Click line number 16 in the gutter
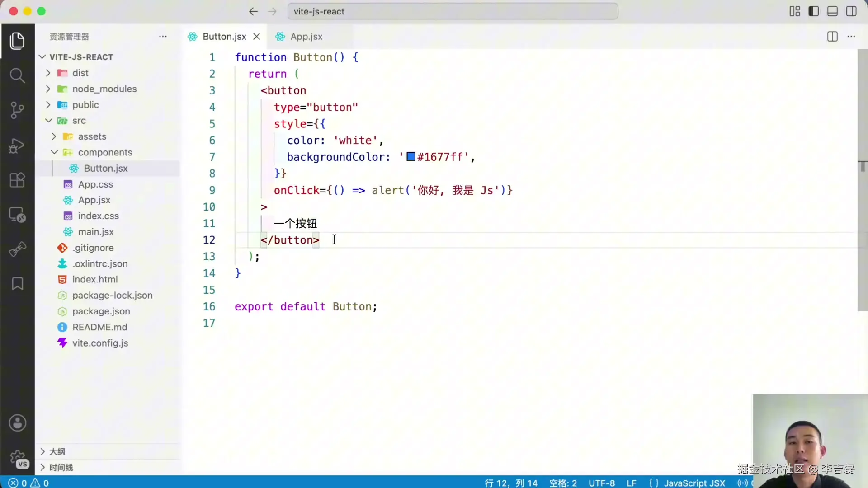This screenshot has width=868, height=488. click(x=209, y=306)
